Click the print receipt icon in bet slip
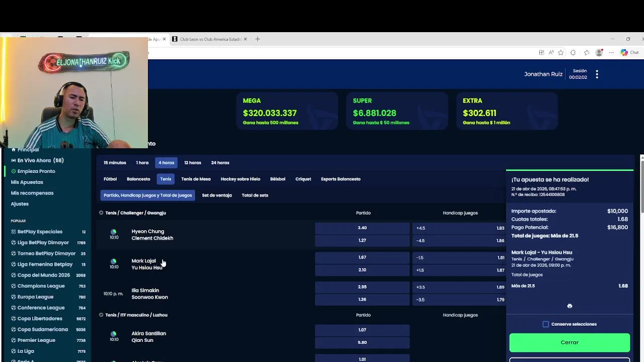Image resolution: width=644 pixels, height=362 pixels. 570,306
